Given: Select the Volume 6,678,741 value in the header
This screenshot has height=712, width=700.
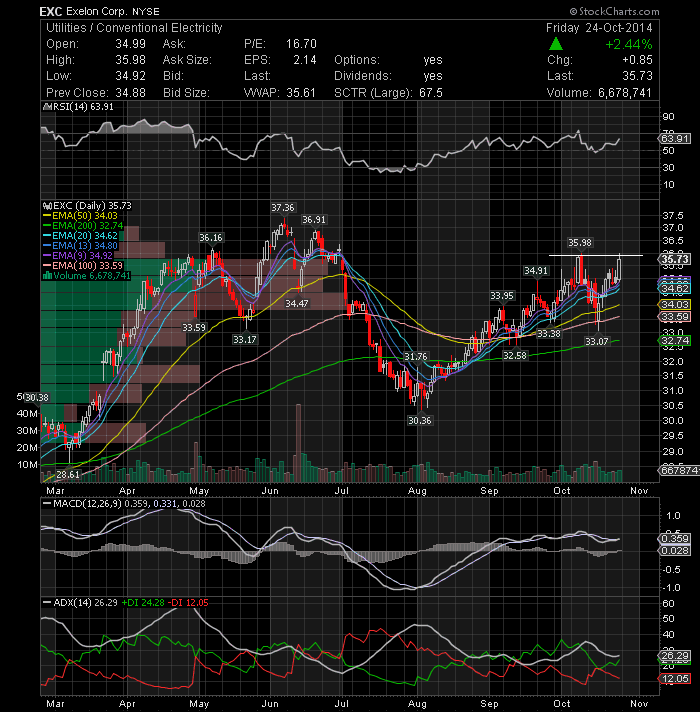Looking at the screenshot, I should [x=625, y=93].
